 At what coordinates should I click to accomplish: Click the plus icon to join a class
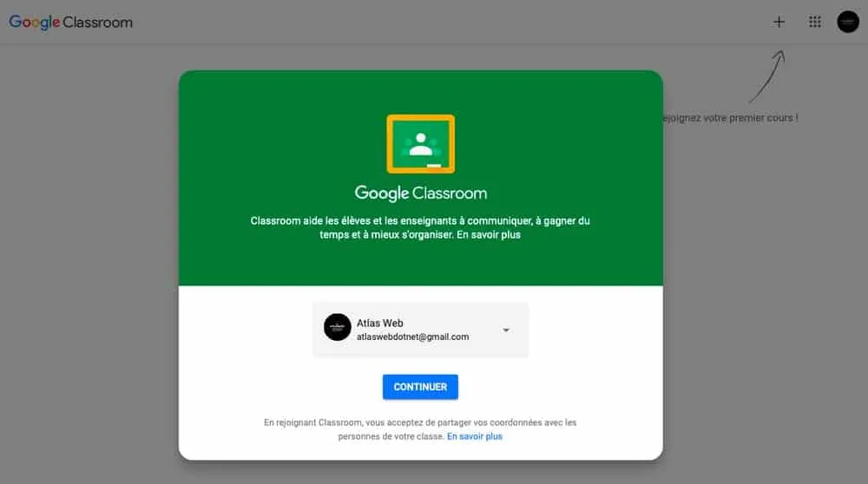coord(779,23)
